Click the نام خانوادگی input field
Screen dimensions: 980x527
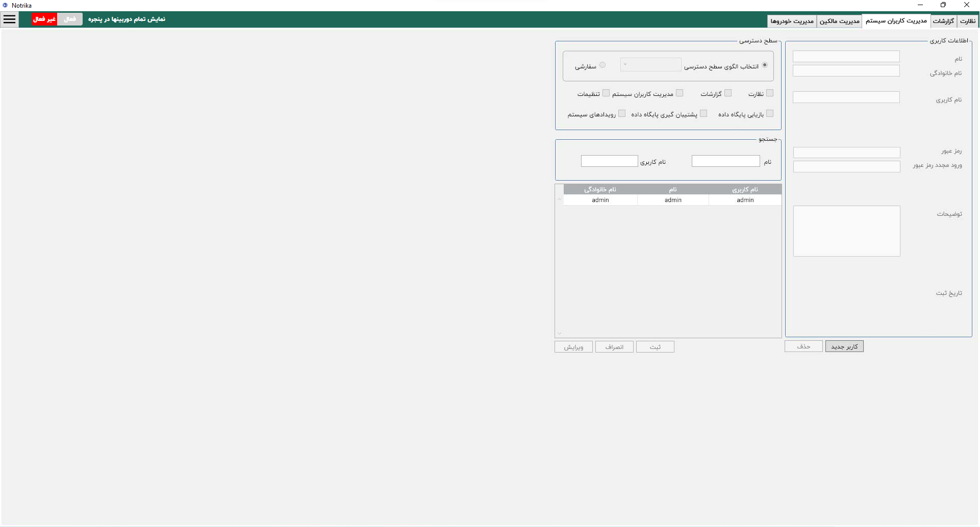pyautogui.click(x=846, y=71)
